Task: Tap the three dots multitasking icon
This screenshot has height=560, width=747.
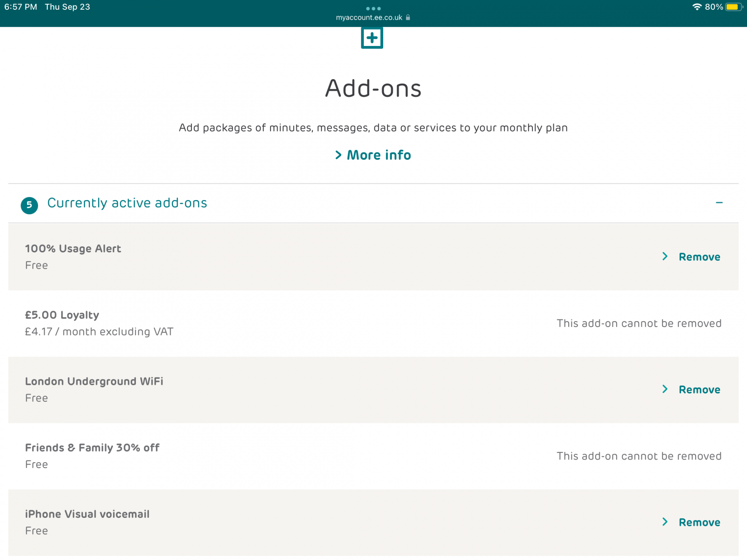Action: (x=373, y=9)
